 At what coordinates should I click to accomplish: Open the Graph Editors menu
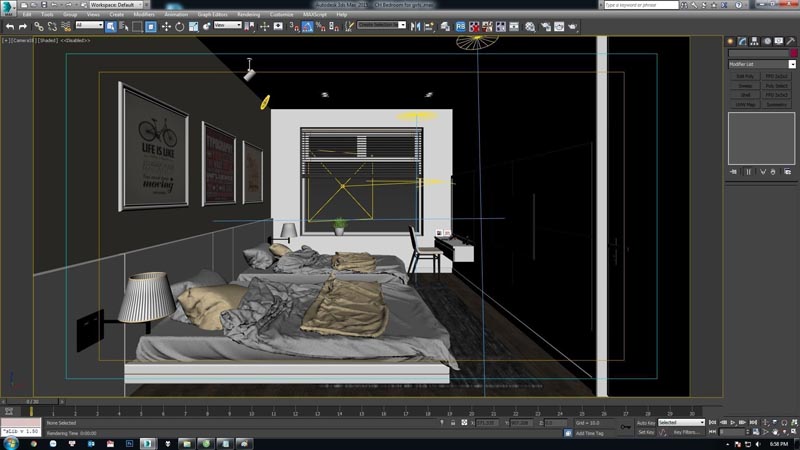tap(212, 15)
